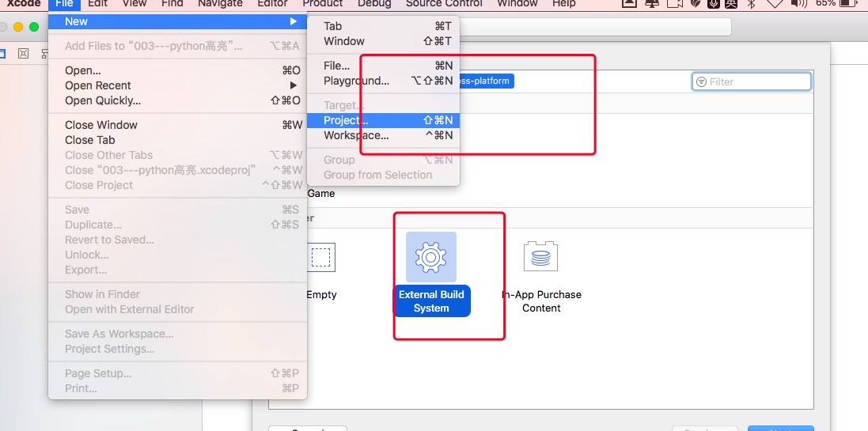
Task: Choose File... in the New submenu
Action: click(383, 66)
